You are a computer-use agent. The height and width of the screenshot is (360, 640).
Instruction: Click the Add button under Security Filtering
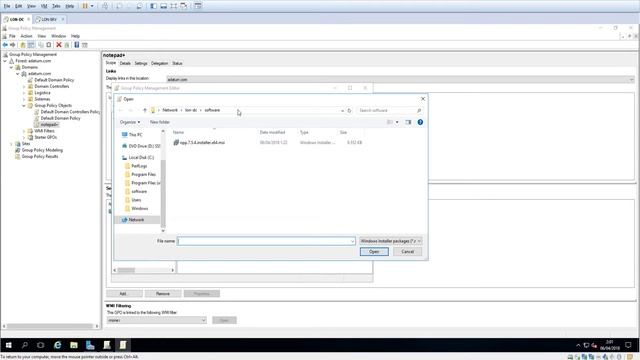coord(124,293)
